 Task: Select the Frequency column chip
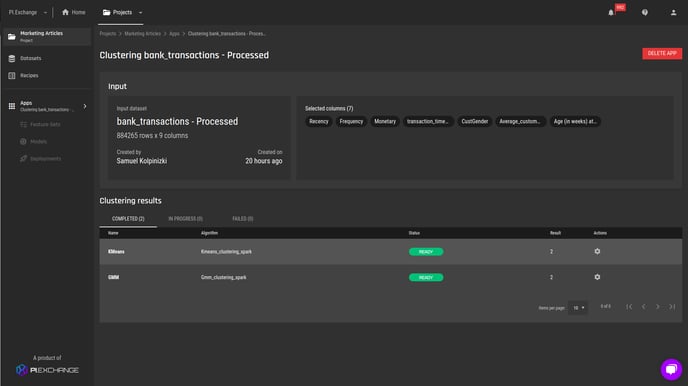pyautogui.click(x=351, y=122)
